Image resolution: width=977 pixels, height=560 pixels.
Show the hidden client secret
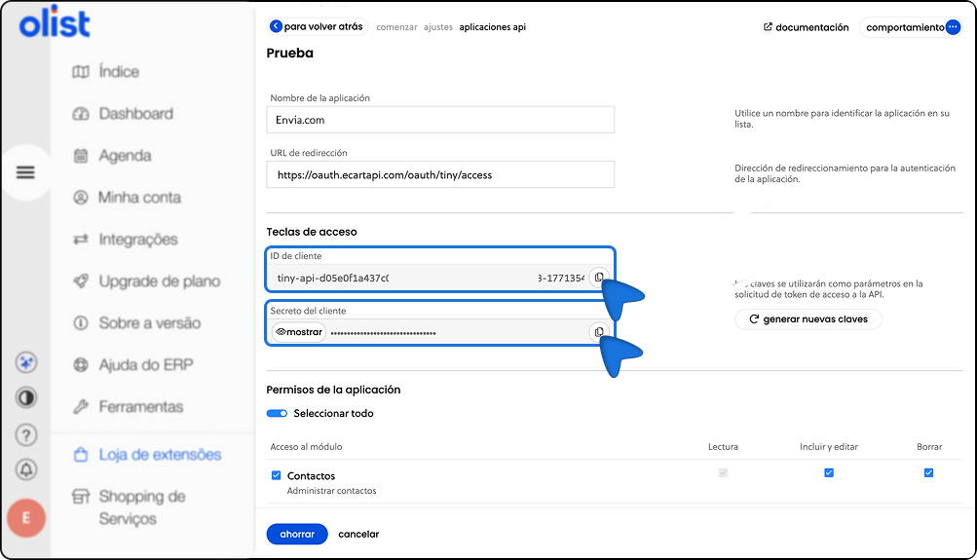298,332
